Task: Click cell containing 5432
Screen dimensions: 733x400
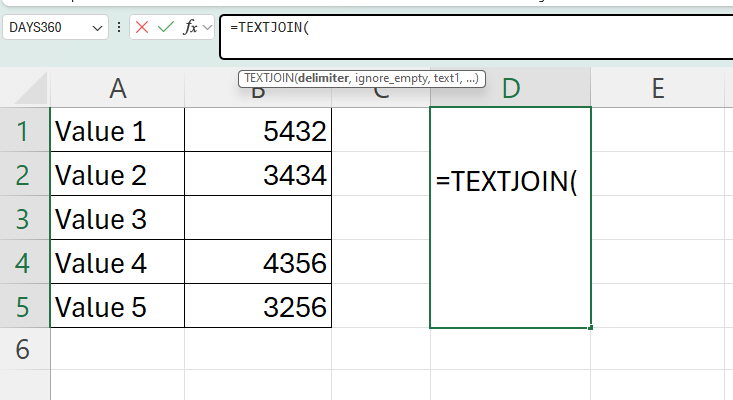Action: pos(258,131)
